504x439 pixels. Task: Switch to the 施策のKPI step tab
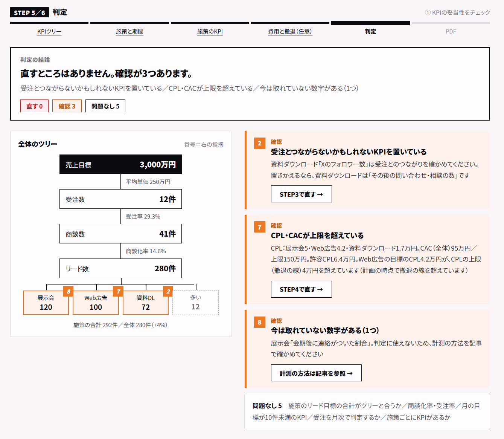click(210, 32)
